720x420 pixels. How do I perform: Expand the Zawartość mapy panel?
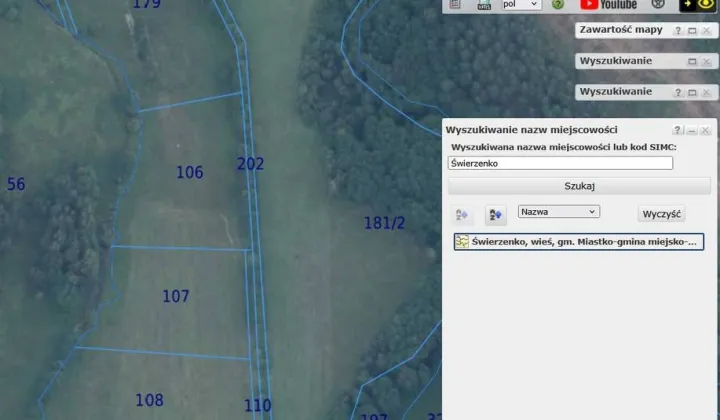point(692,32)
